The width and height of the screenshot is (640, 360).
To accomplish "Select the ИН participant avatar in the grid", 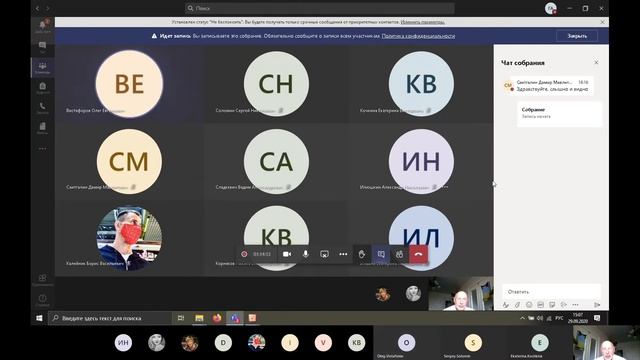I will [421, 161].
